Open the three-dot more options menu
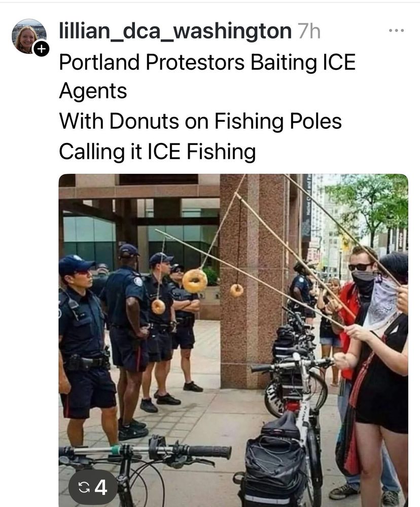Image resolution: width=420 pixels, height=507 pixels. pyautogui.click(x=396, y=31)
